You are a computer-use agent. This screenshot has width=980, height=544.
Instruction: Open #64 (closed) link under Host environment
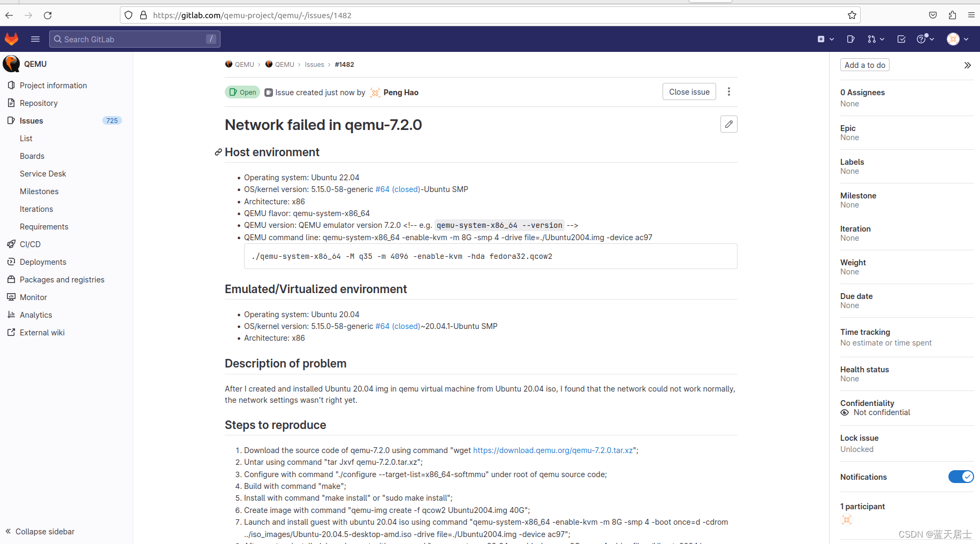tap(398, 189)
